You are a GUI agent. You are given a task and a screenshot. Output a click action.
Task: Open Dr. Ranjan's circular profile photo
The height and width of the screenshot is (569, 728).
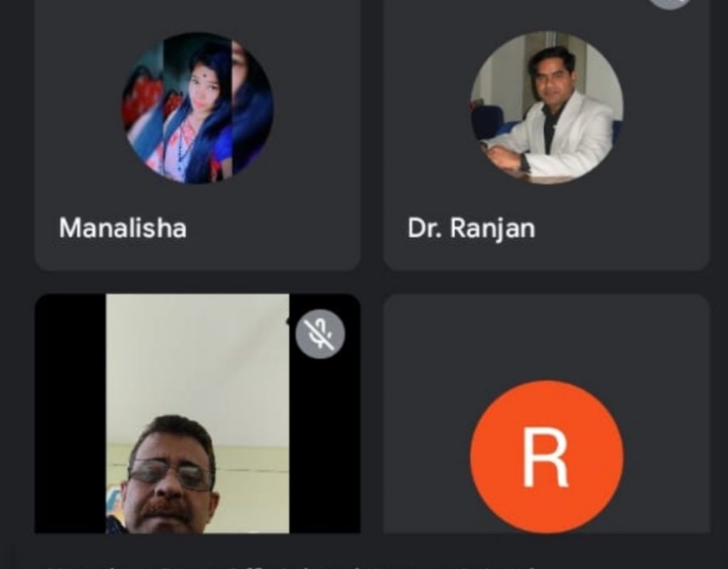pyautogui.click(x=547, y=107)
